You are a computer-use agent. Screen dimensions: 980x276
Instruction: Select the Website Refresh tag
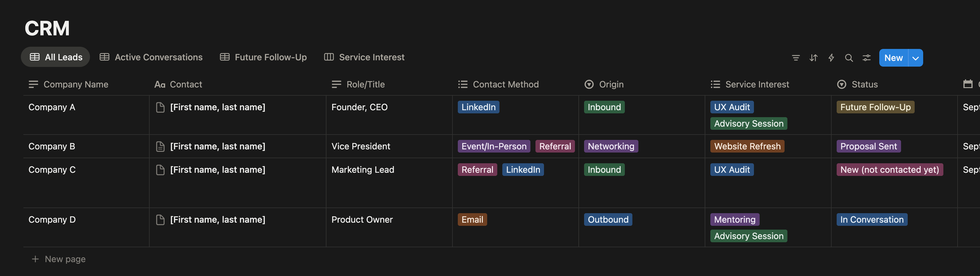tap(747, 147)
